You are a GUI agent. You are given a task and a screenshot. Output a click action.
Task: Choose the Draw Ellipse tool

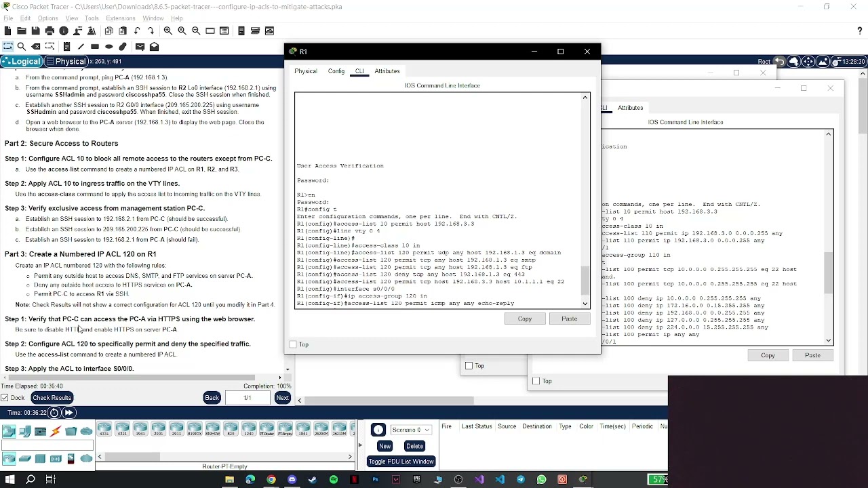click(x=108, y=46)
